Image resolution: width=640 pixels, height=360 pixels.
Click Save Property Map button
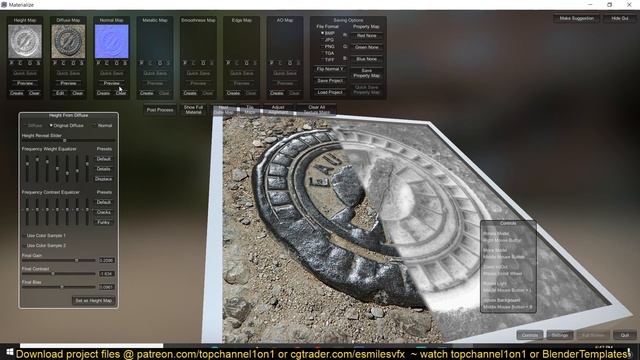(x=367, y=73)
